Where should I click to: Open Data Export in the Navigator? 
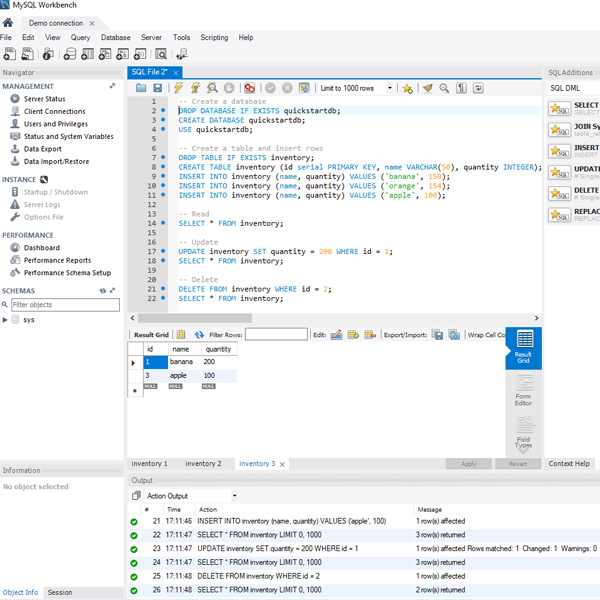point(42,149)
